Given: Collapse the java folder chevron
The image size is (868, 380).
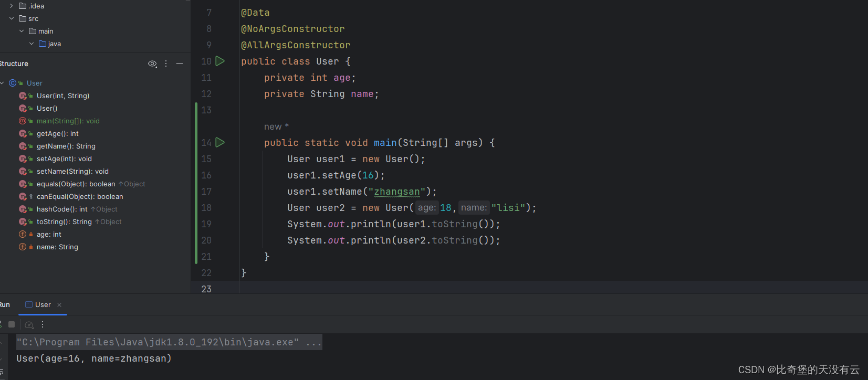Looking at the screenshot, I should [x=32, y=44].
